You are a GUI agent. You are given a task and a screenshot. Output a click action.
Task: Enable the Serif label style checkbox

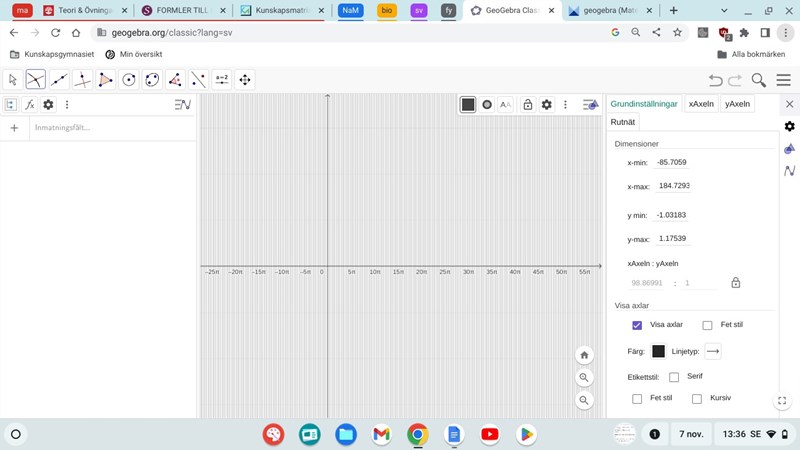click(674, 377)
